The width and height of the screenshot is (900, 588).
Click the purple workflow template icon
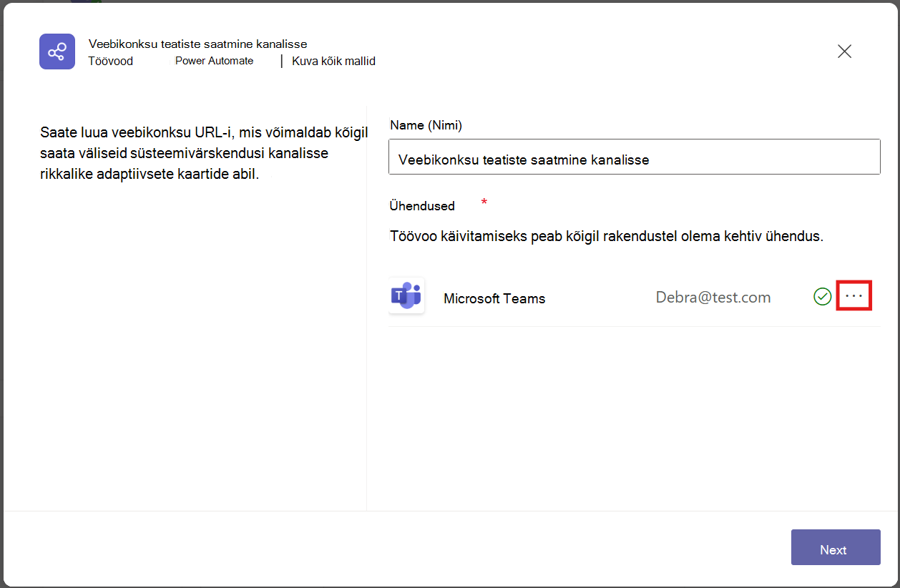coord(57,52)
